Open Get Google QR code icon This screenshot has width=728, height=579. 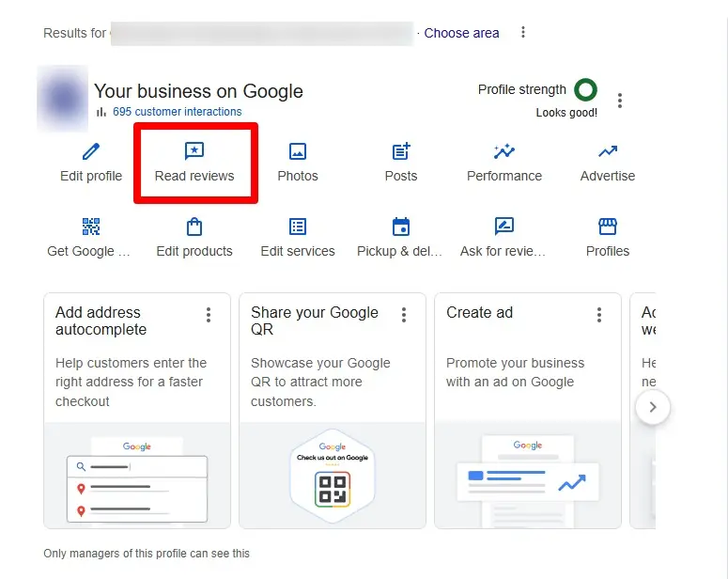coord(91,227)
